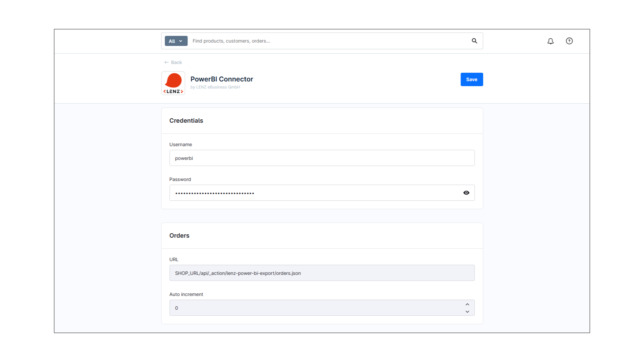Viewport: 644px width, 362px height.
Task: Click the search magnifier icon
Action: pos(474,41)
